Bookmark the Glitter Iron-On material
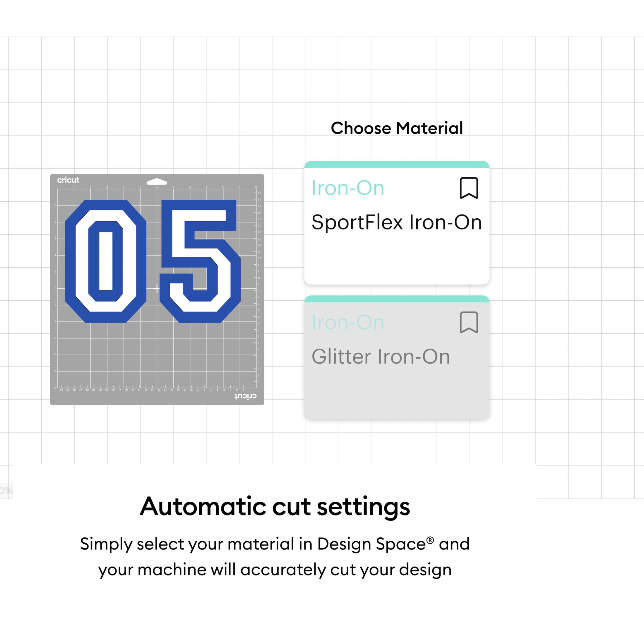Image resolution: width=644 pixels, height=644 pixels. tap(469, 322)
